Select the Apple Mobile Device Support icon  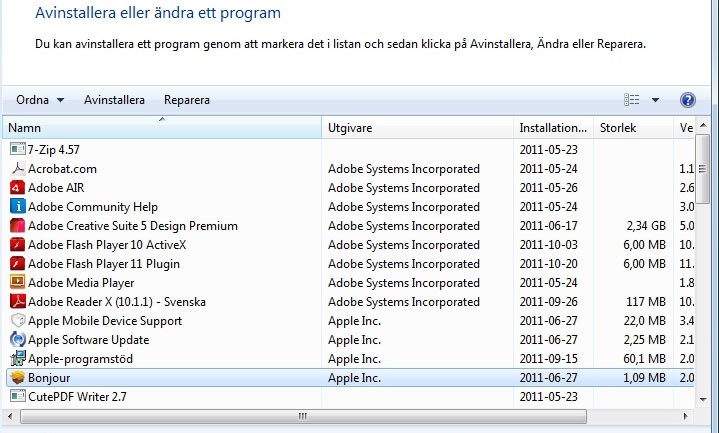17,321
